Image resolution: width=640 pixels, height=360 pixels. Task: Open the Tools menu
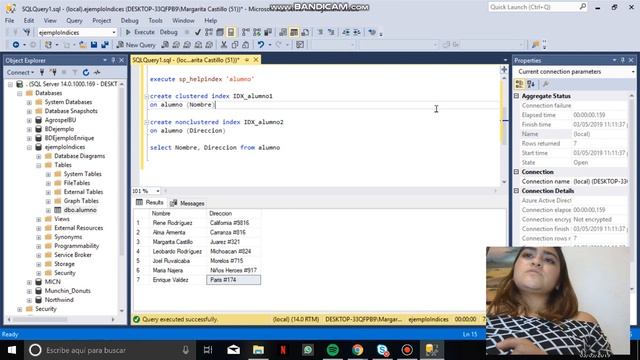pyautogui.click(x=155, y=20)
